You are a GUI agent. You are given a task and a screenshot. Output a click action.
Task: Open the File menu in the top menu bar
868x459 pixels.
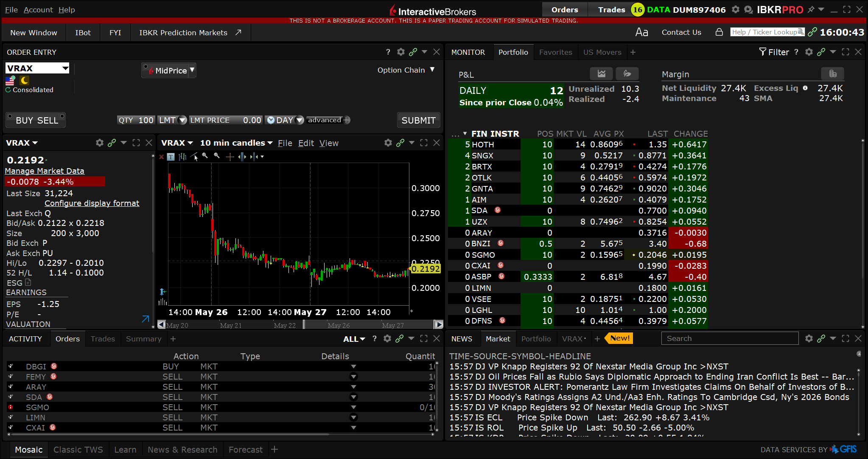click(11, 9)
